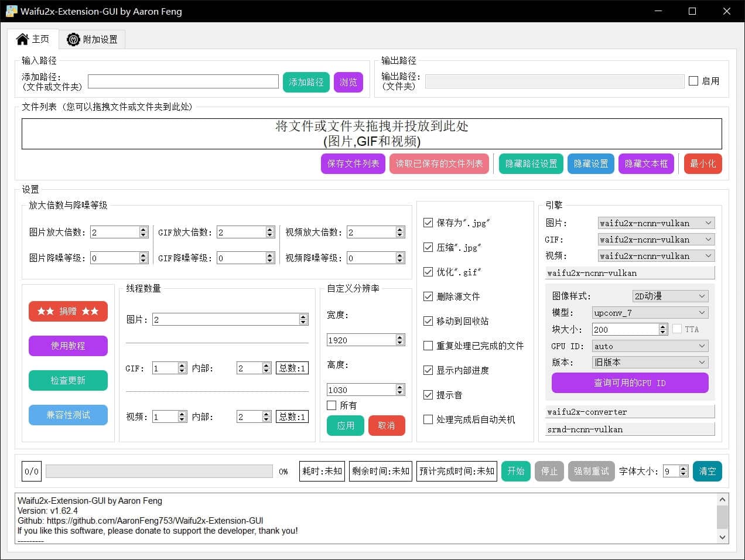Enable the 启用 checkbox for output path
This screenshot has height=560, width=745.
[695, 81]
